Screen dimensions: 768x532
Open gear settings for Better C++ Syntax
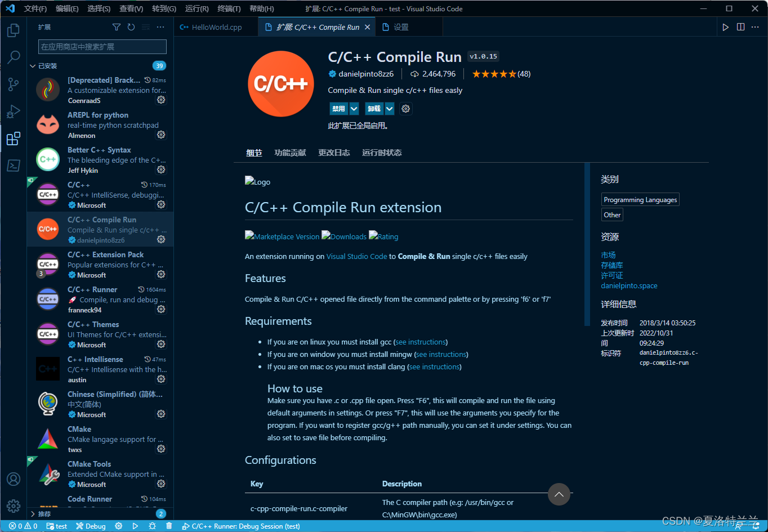pos(161,169)
